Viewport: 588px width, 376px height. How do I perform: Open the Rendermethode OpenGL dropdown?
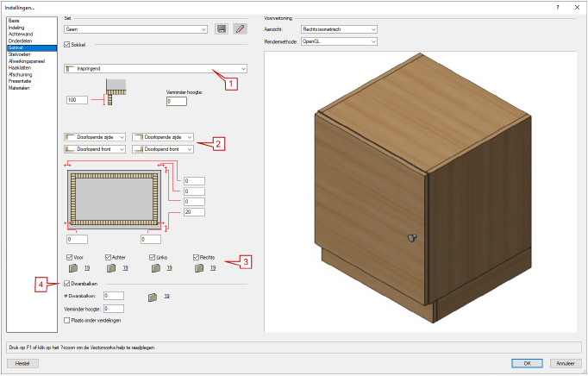click(339, 41)
